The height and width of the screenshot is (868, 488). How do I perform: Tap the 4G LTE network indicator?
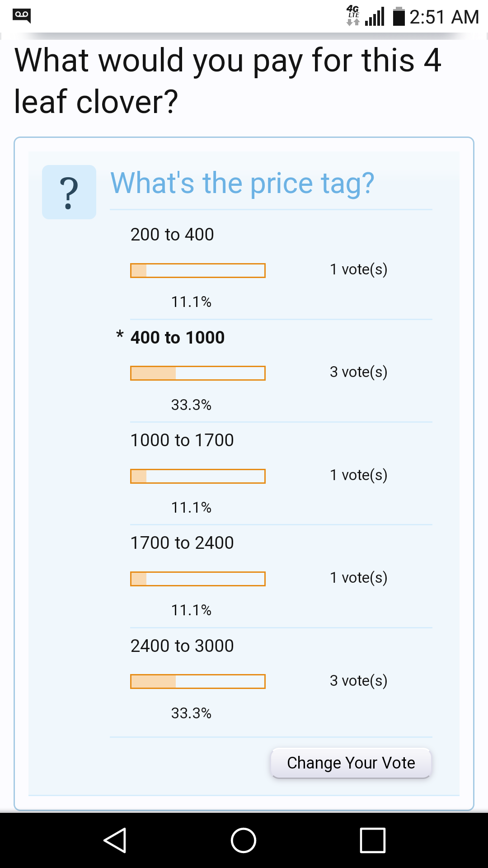click(353, 15)
